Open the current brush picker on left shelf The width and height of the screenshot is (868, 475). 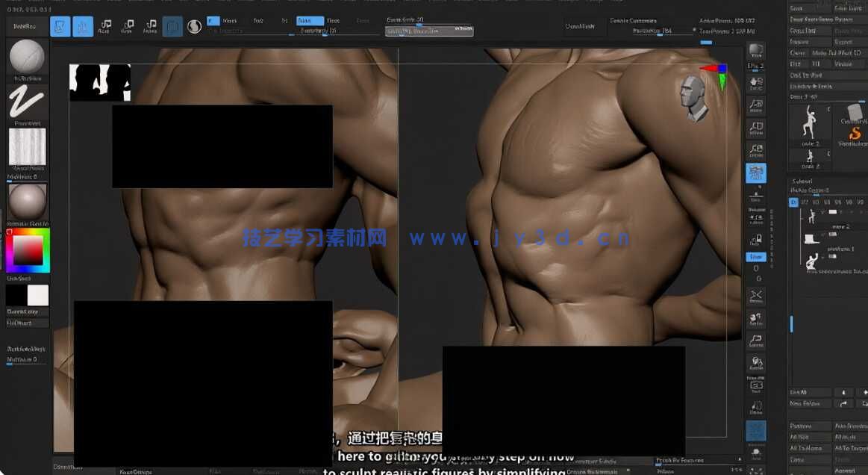point(27,56)
